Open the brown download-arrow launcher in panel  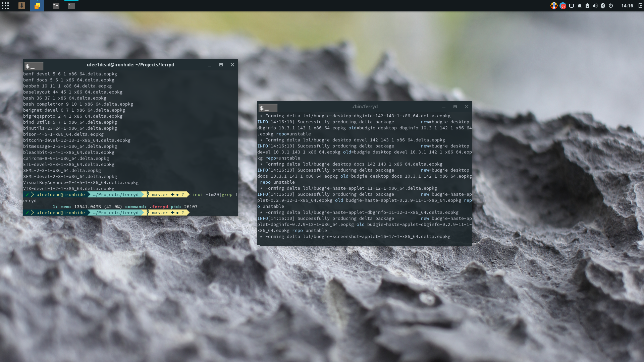tap(22, 6)
